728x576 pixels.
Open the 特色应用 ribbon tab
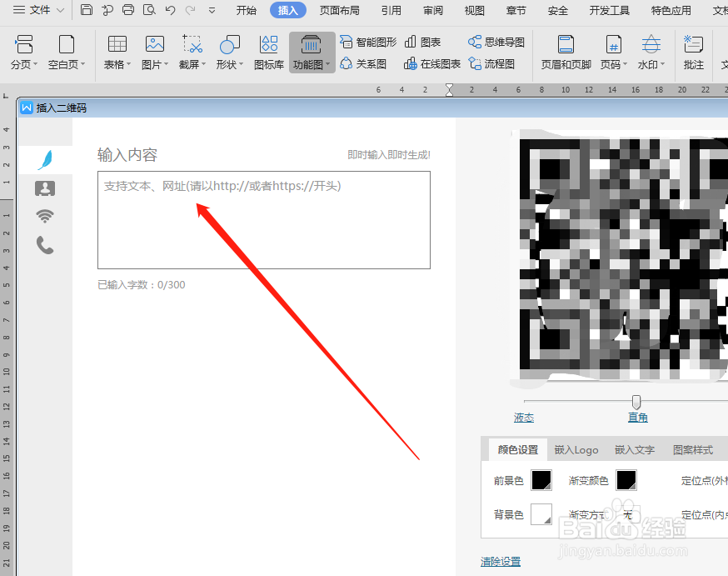[671, 10]
